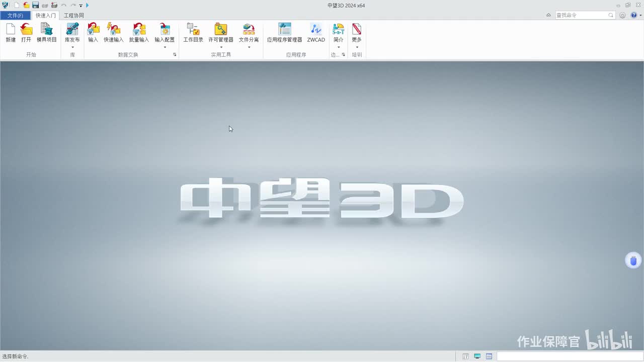Expand the 文件分离 dropdown arrow
Screen dimensions: 644x362
pos(249,47)
